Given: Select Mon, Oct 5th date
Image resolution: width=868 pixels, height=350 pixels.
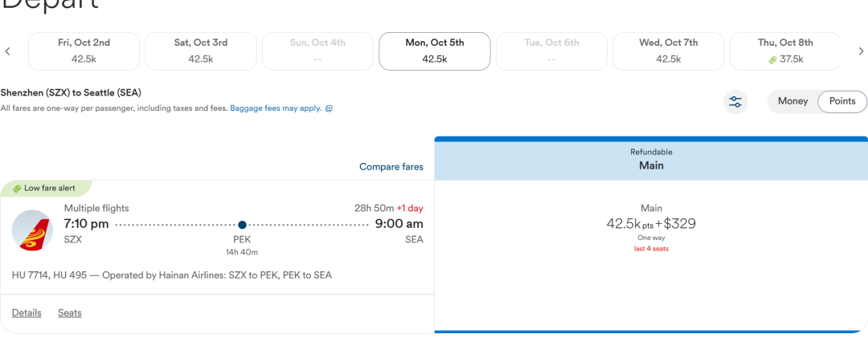Looking at the screenshot, I should click(435, 51).
